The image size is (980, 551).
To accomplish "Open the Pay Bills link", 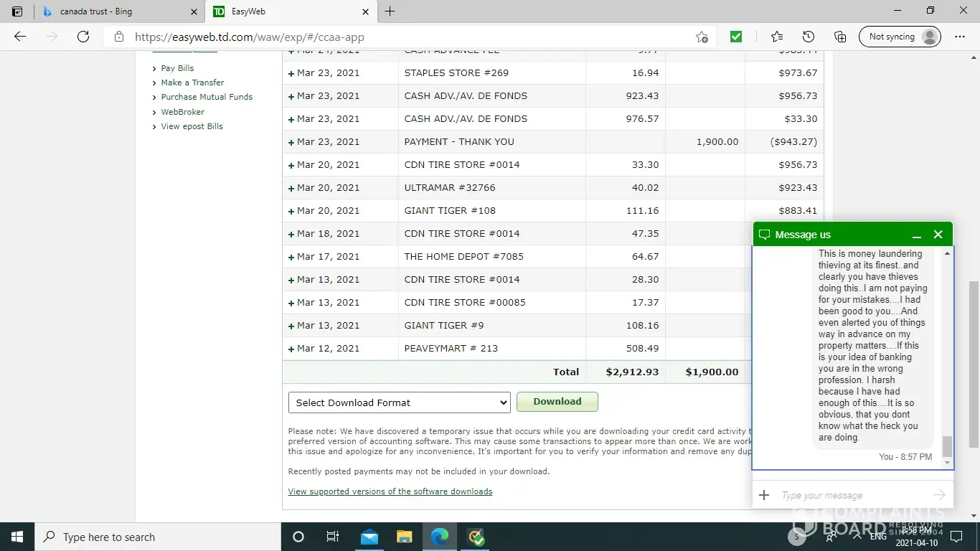I will (x=177, y=68).
